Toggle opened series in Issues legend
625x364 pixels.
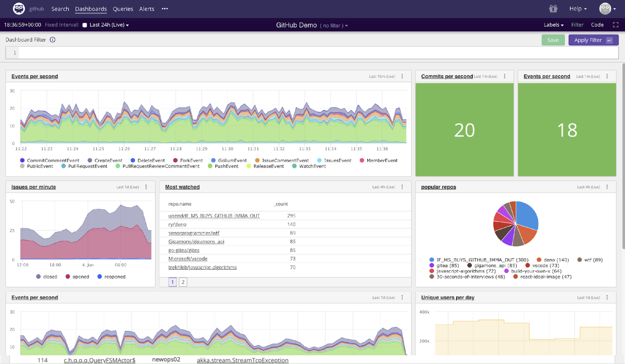(x=77, y=277)
